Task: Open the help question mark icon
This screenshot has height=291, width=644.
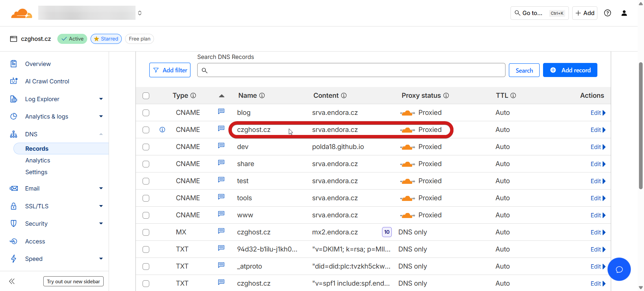Action: pyautogui.click(x=607, y=13)
